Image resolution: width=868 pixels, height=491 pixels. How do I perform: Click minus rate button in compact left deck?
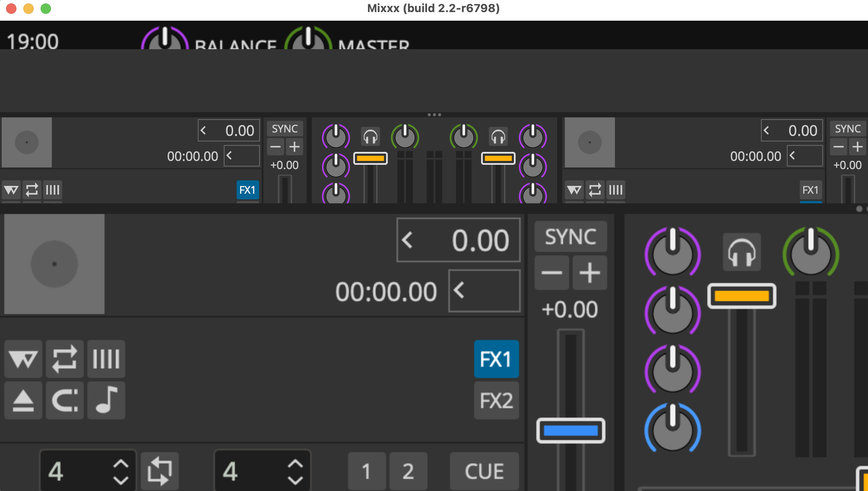[276, 147]
